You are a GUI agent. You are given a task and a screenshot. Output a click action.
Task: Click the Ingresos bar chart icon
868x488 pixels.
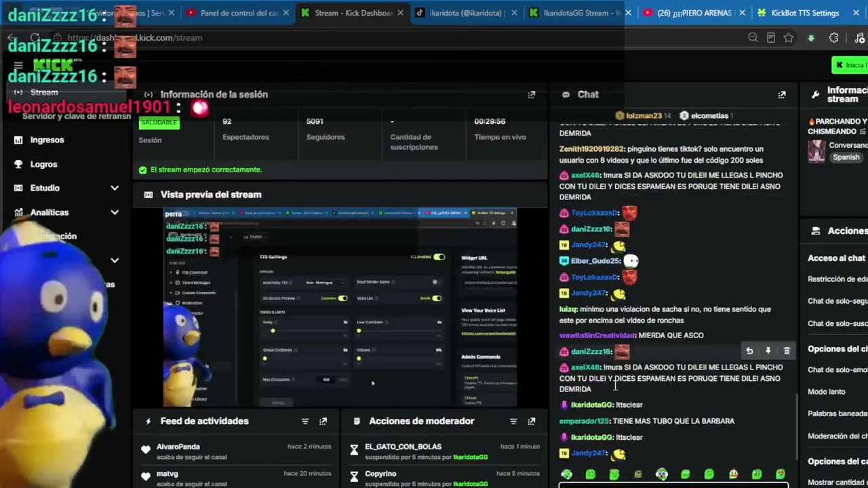18,140
